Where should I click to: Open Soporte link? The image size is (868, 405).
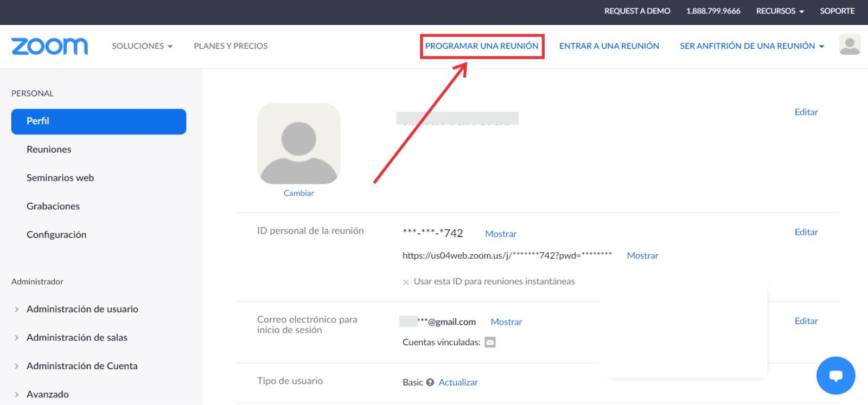click(x=837, y=11)
